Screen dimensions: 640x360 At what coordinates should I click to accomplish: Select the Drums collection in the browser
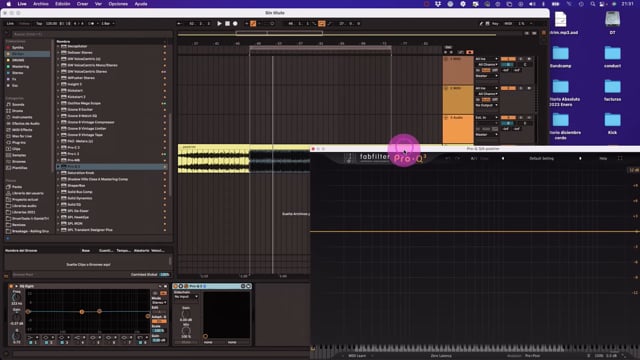point(18,54)
